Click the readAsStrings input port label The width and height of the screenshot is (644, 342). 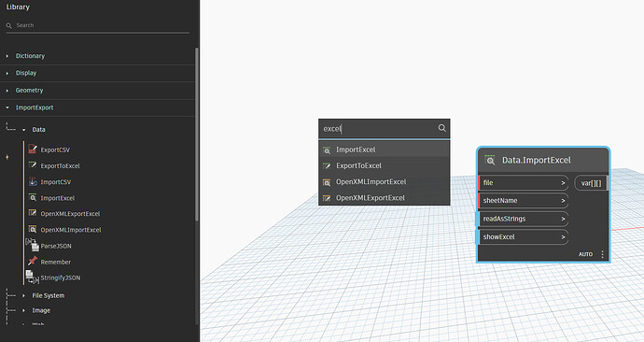click(504, 219)
